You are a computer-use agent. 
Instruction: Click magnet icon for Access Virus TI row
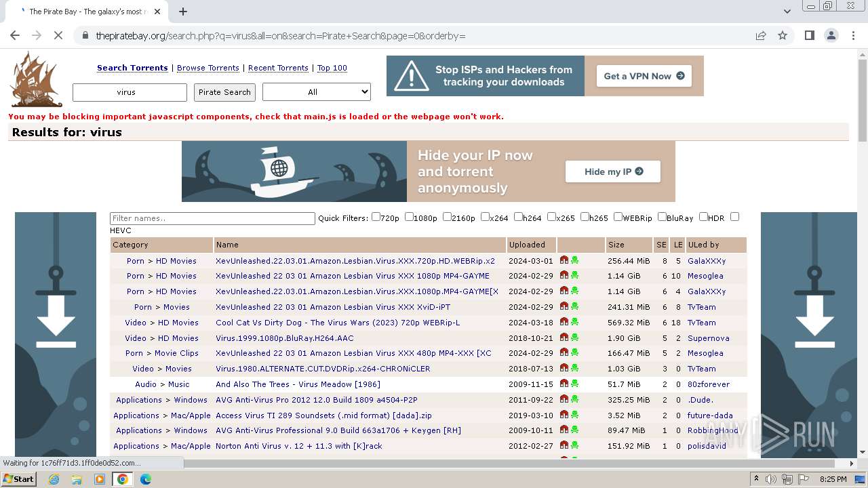(x=564, y=415)
